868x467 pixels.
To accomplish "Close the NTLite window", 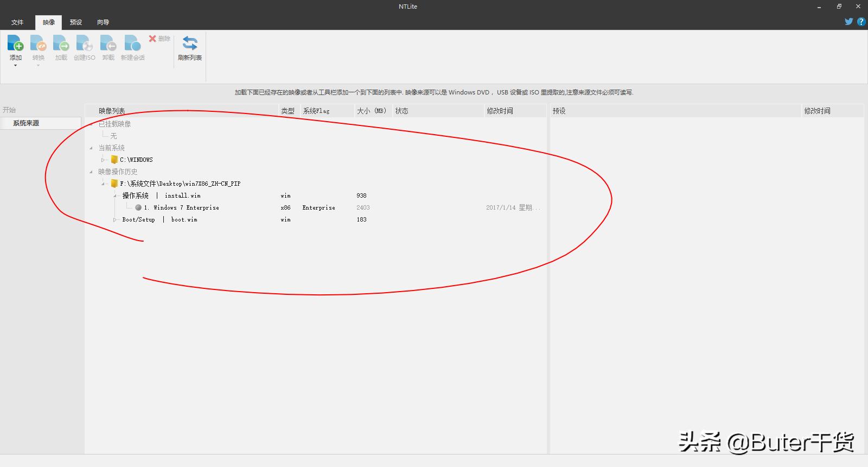I will tap(858, 7).
